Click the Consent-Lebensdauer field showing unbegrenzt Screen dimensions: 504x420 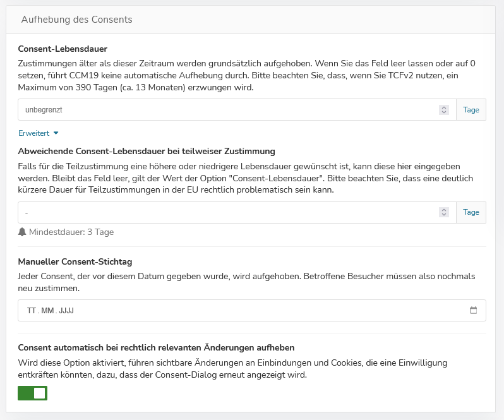pos(227,110)
